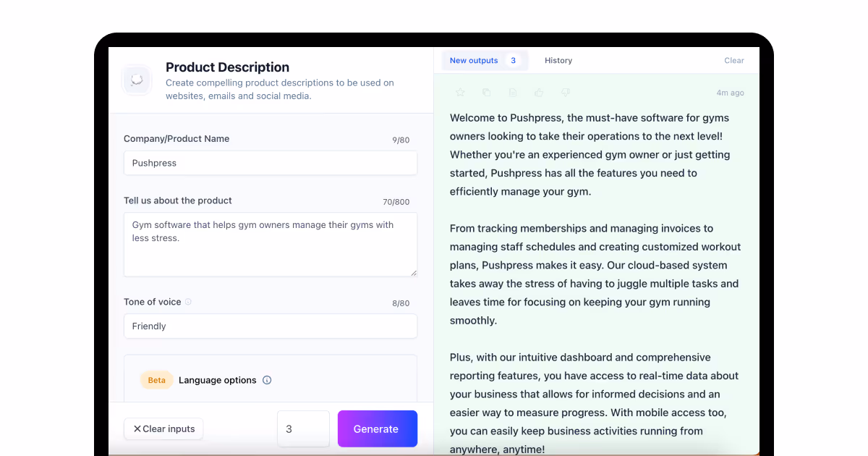Screen dimensions: 868x456
Task: Switch to the New outputs tab
Action: (485, 61)
